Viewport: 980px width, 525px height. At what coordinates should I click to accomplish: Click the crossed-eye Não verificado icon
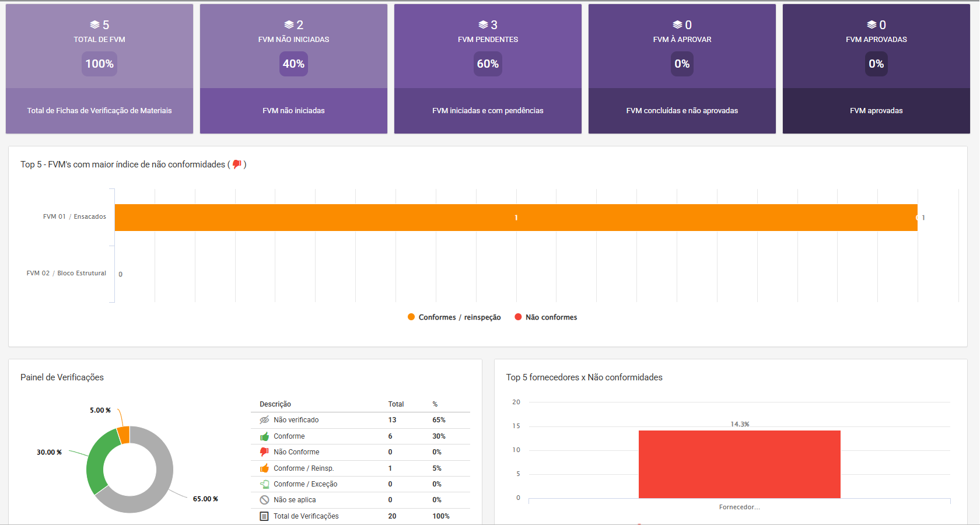pos(264,420)
